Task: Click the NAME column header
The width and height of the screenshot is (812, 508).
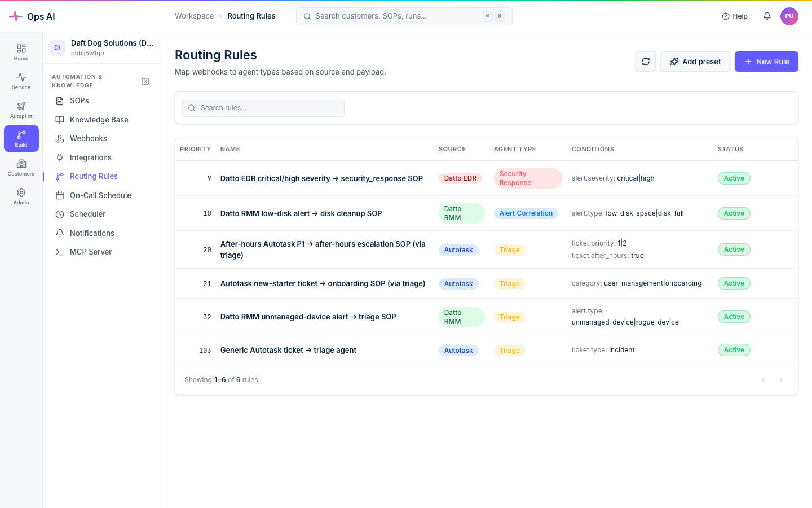Action: 230,150
